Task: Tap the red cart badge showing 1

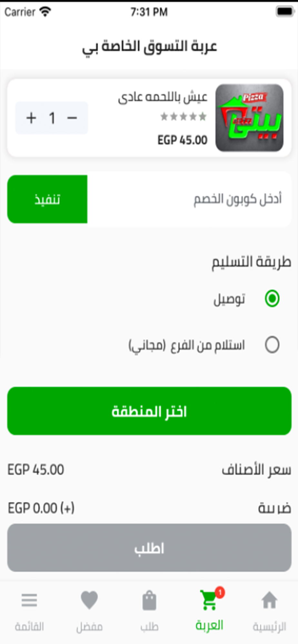Action: click(220, 592)
